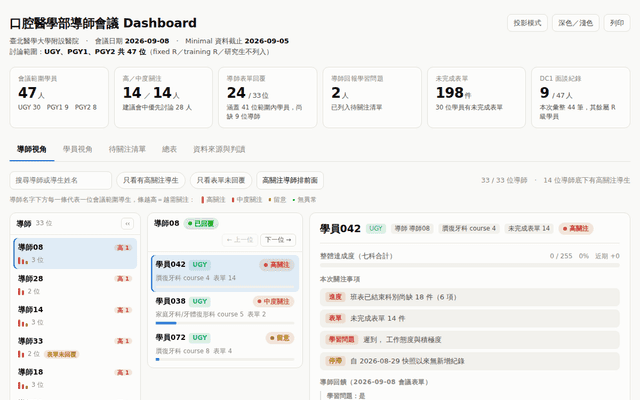The height and width of the screenshot is (400, 640).
Task: Click the 學習問題 tag in the attention items
Action: pos(342,340)
